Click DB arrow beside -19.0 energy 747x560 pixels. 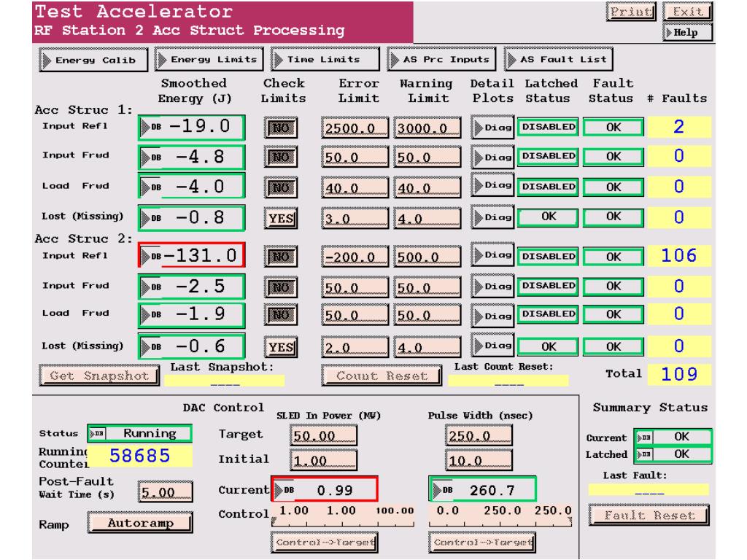151,127
